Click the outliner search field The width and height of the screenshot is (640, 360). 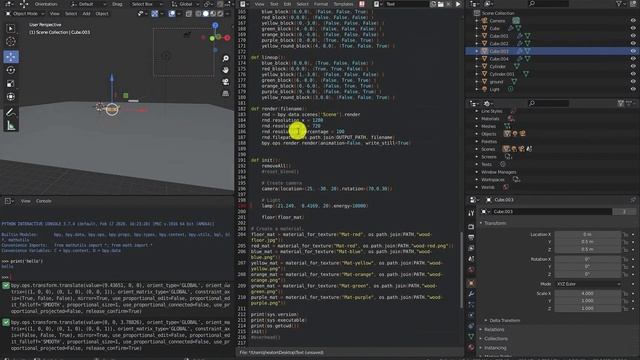click(548, 4)
